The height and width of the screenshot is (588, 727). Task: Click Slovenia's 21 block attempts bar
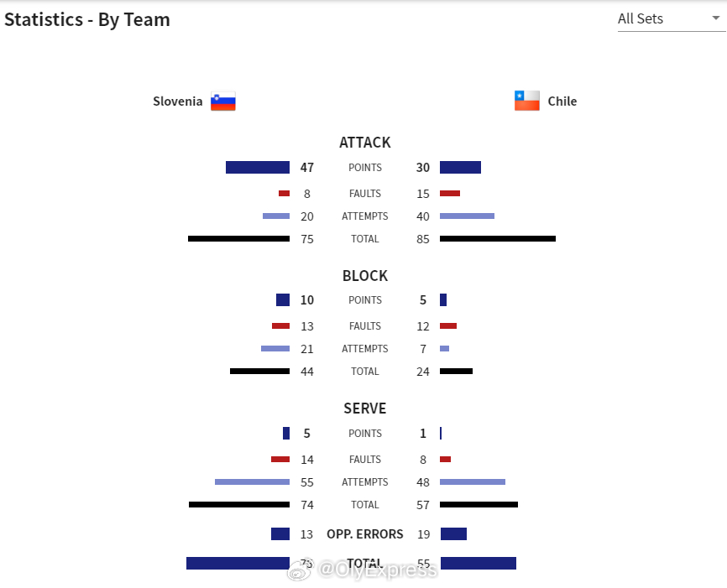click(275, 348)
